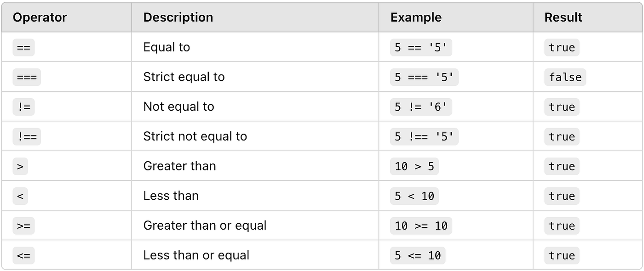Select the === operator code chip
The image size is (644, 271).
point(27,77)
